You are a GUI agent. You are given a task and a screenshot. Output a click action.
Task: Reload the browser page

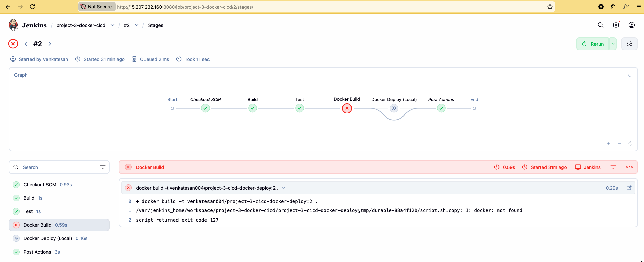32,7
